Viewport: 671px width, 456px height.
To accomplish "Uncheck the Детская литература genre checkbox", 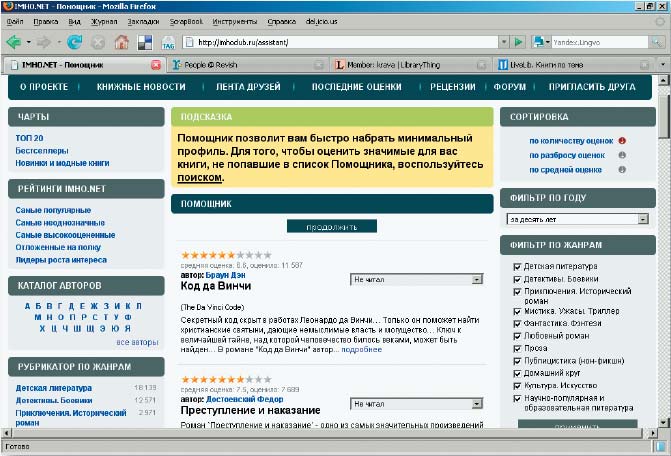I will click(x=516, y=266).
